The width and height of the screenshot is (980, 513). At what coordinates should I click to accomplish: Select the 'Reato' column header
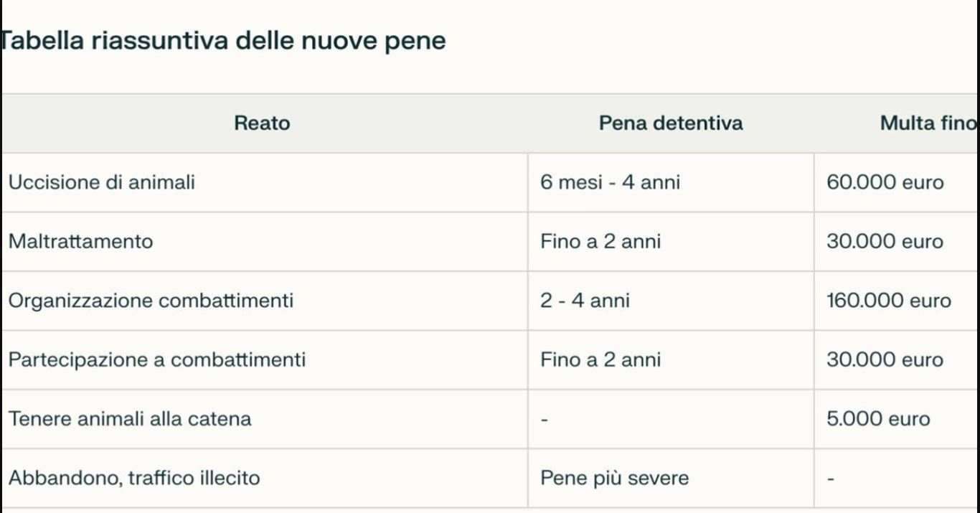(x=263, y=123)
